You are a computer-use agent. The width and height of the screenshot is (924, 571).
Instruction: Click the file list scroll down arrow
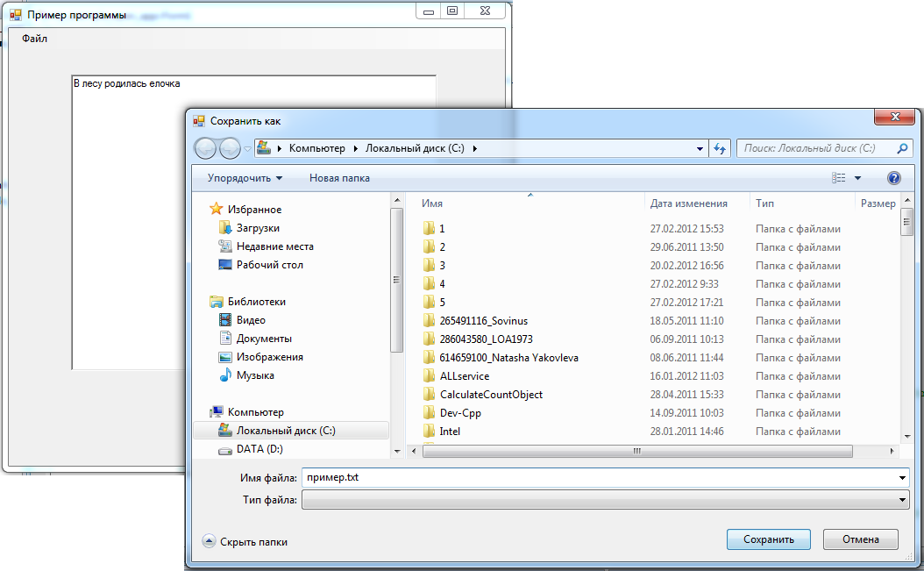point(907,437)
